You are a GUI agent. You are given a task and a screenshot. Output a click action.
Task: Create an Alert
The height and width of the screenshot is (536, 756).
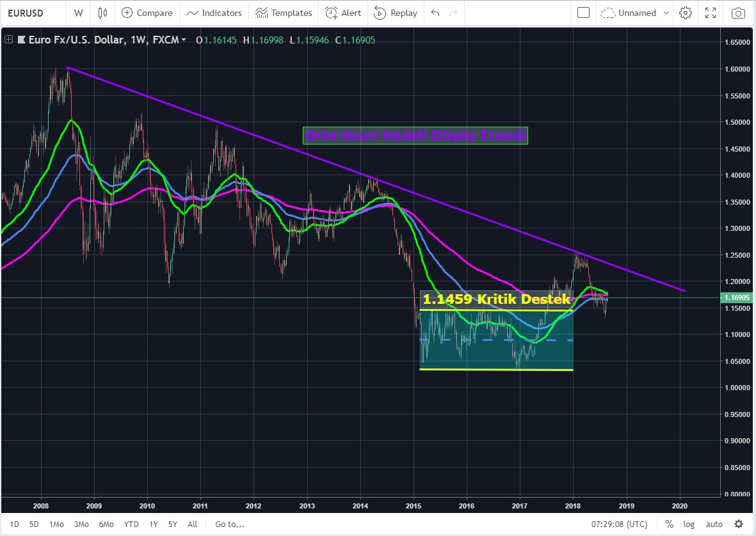click(x=342, y=13)
